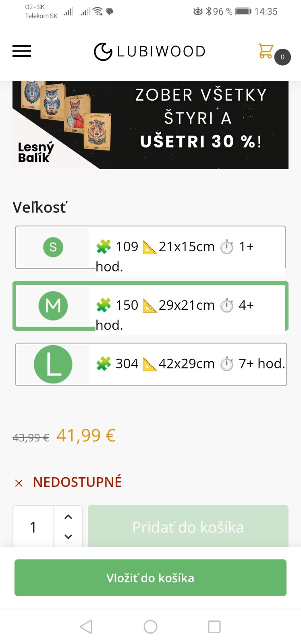The image size is (301, 644).
Task: Decrease quantity with down arrow
Action: point(69,536)
